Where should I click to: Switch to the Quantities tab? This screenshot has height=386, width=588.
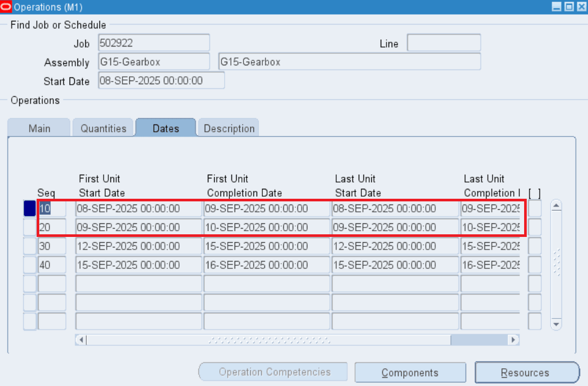click(103, 127)
